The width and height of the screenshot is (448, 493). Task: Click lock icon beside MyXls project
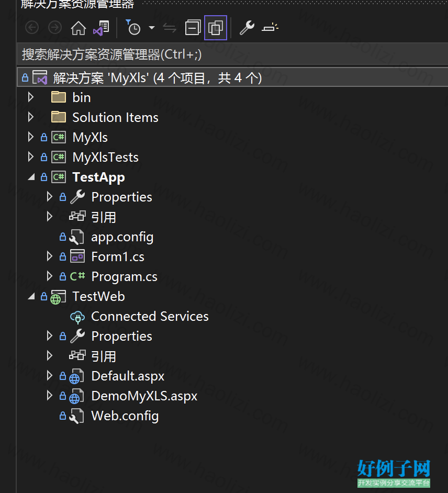[x=44, y=137]
